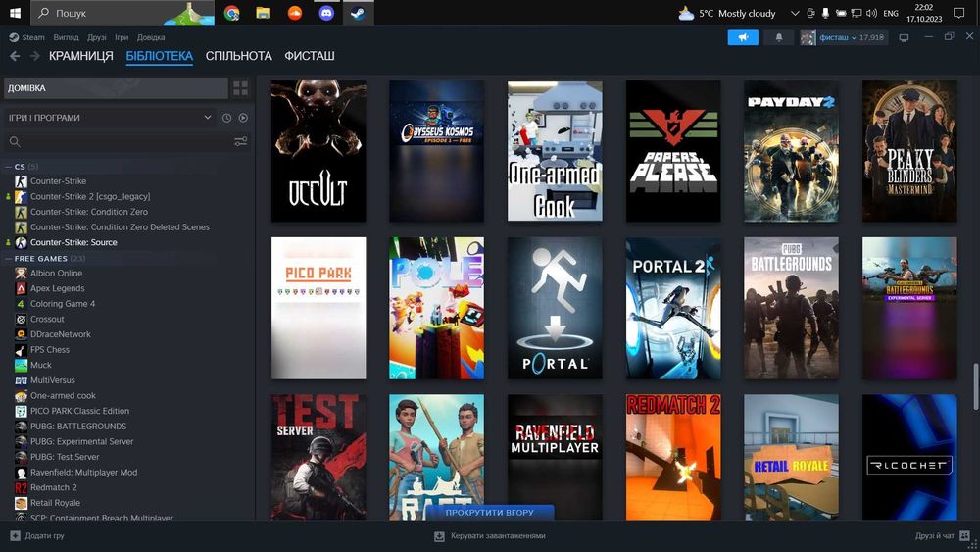Click Керувати завантаженнями link
980x552 pixels.
[x=498, y=535]
